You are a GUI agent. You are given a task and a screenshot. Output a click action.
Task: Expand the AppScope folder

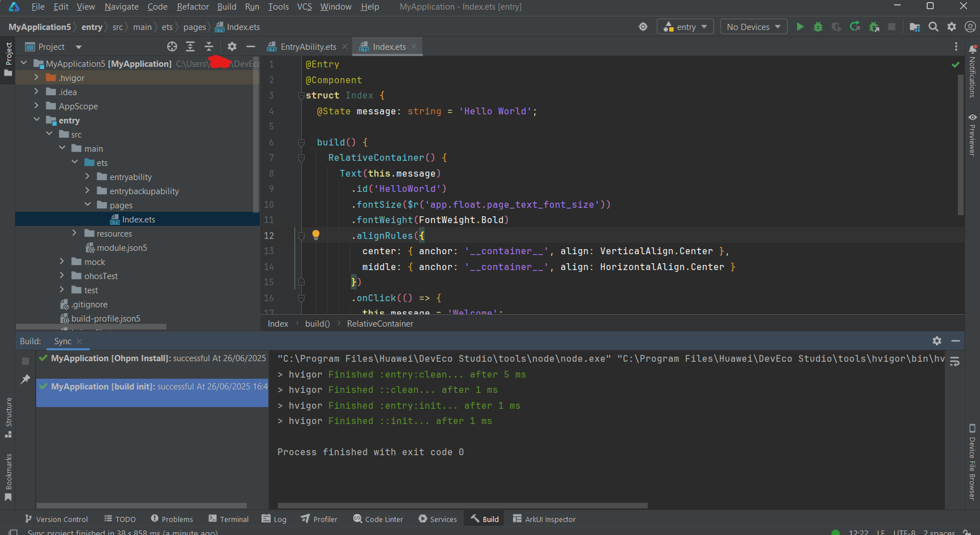tap(36, 106)
